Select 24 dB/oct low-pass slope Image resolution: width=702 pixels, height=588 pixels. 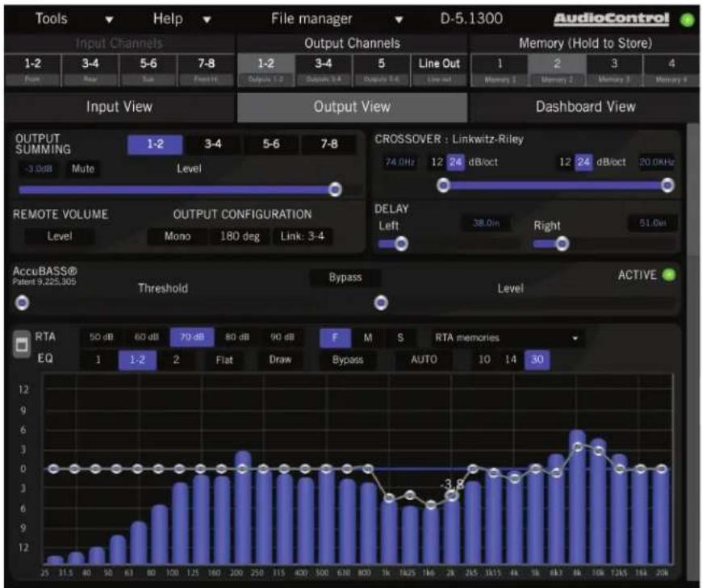click(584, 162)
